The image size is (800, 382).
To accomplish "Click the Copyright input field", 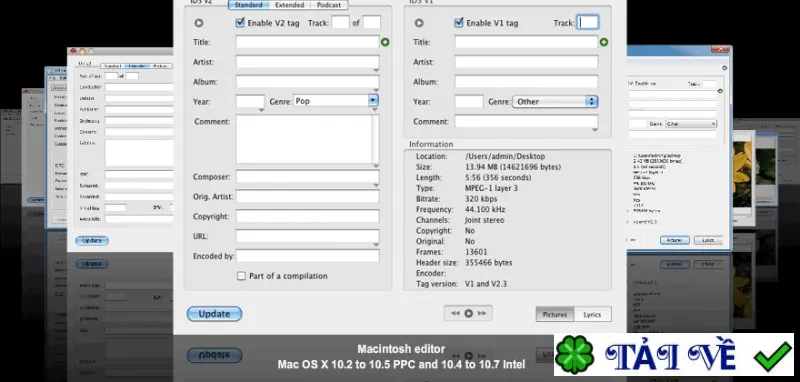I will 307,216.
